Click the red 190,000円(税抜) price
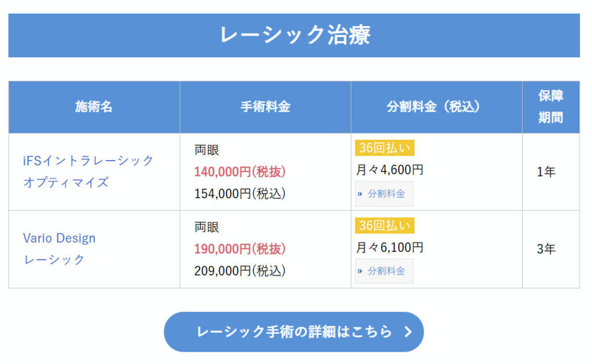The width and height of the screenshot is (592, 364). point(240,249)
